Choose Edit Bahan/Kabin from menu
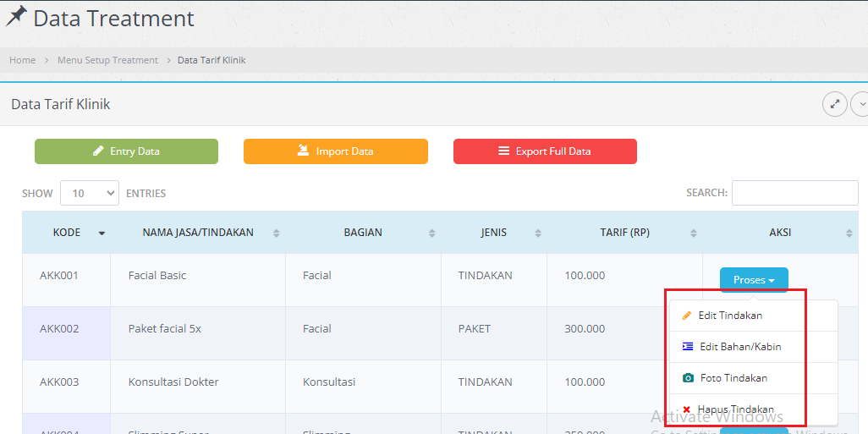Viewport: 868px width, 434px height. tap(754, 347)
